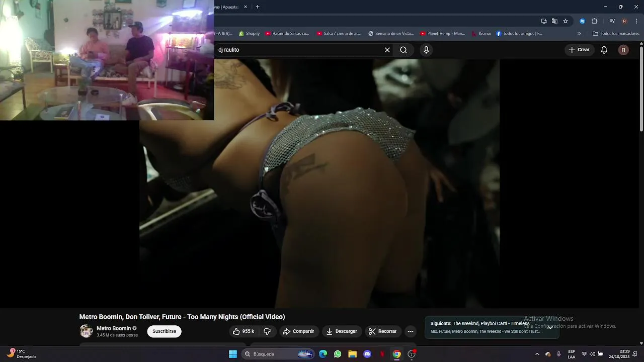Screen dimensions: 644x362
Task: Open the clock showing 23:29
Action: [x=619, y=354]
